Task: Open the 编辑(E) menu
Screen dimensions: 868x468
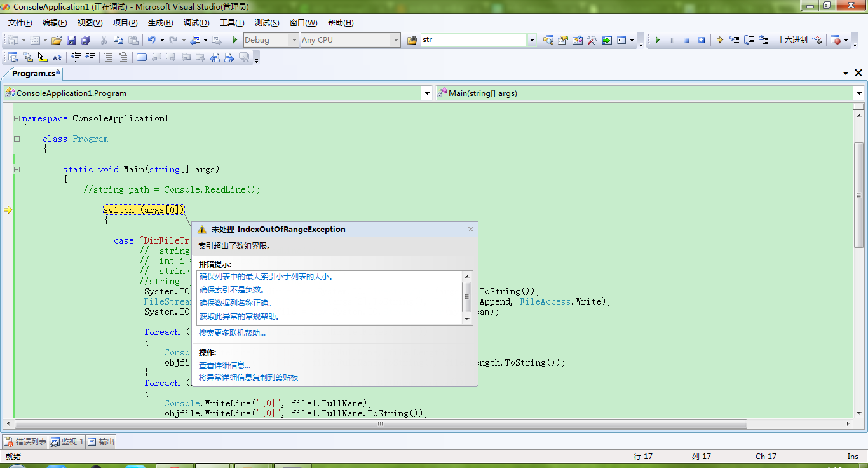Action: pyautogui.click(x=55, y=23)
